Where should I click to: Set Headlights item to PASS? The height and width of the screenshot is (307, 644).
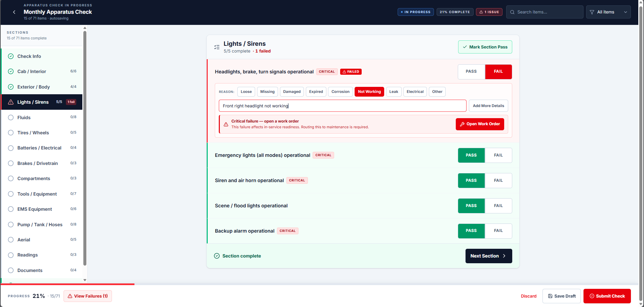click(x=471, y=72)
